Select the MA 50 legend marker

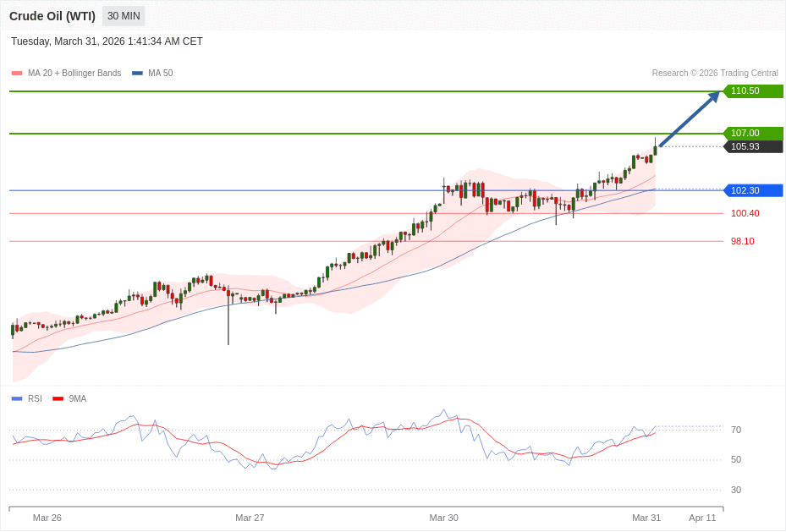point(138,73)
